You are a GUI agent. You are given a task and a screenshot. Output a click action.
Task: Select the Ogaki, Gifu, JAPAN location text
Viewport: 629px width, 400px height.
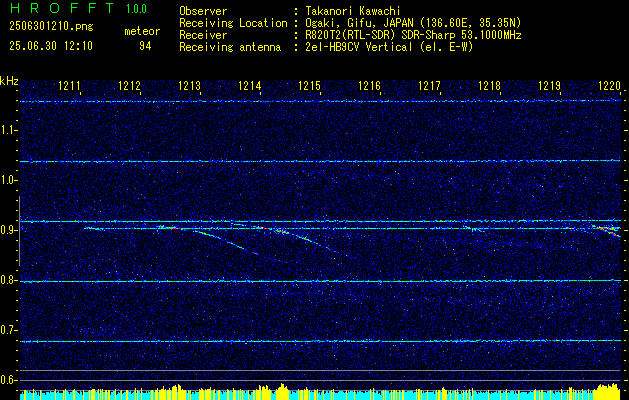[x=413, y=23]
